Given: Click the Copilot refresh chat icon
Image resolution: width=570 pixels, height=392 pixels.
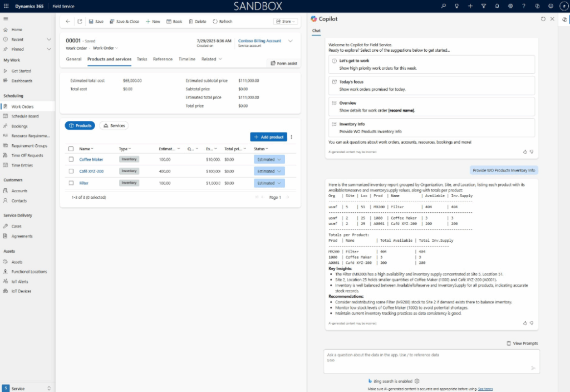Looking at the screenshot, I should pos(543,19).
